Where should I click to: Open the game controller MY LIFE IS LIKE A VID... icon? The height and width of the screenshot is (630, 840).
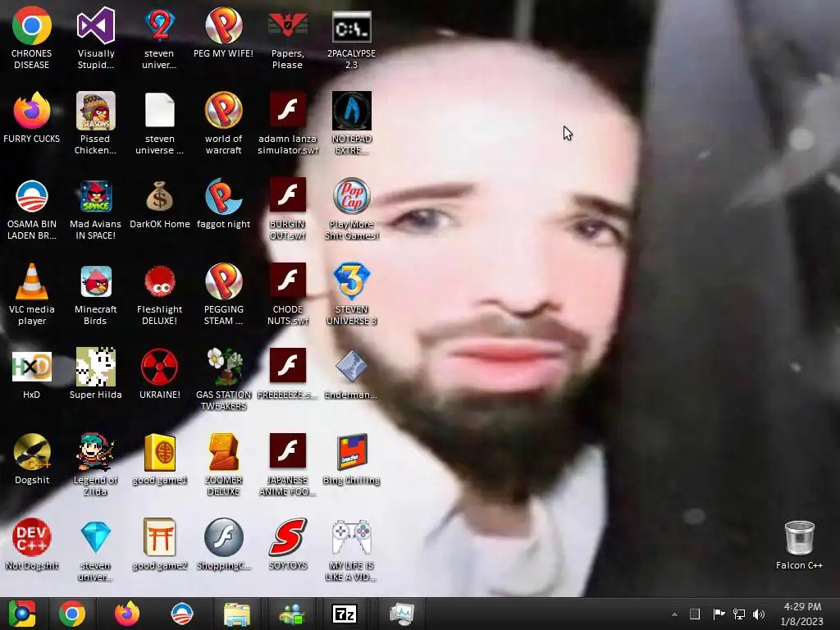point(351,536)
